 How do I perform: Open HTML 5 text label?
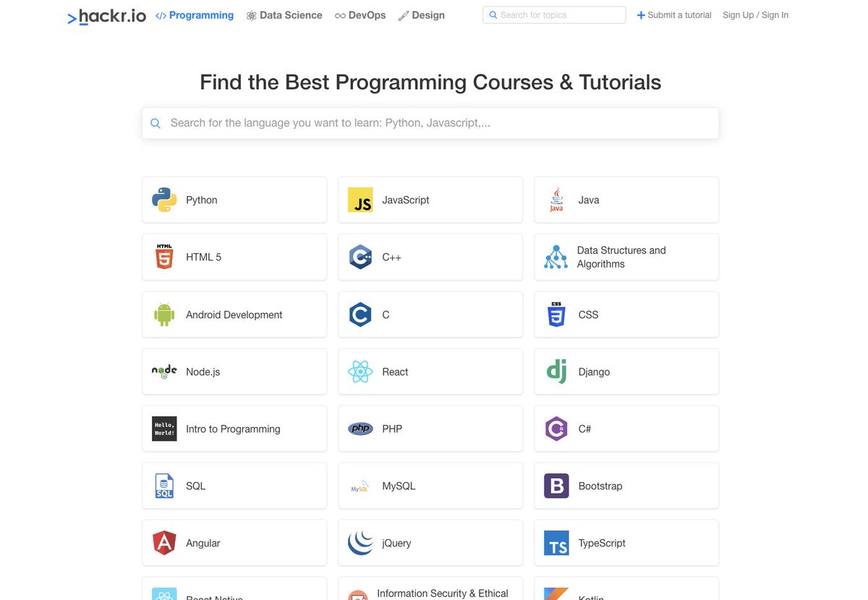(x=204, y=257)
